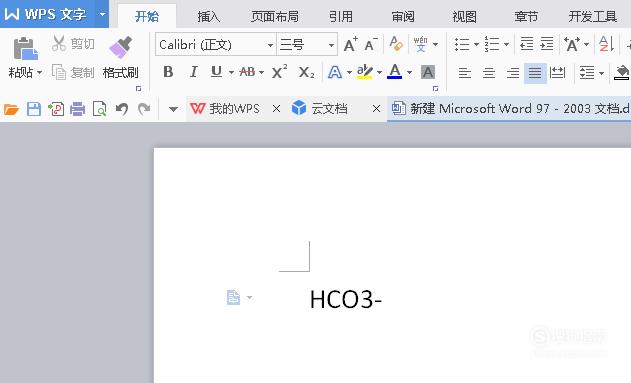This screenshot has height=383, width=631.
Task: Open font dialog launcher corner icon
Action: (x=435, y=88)
